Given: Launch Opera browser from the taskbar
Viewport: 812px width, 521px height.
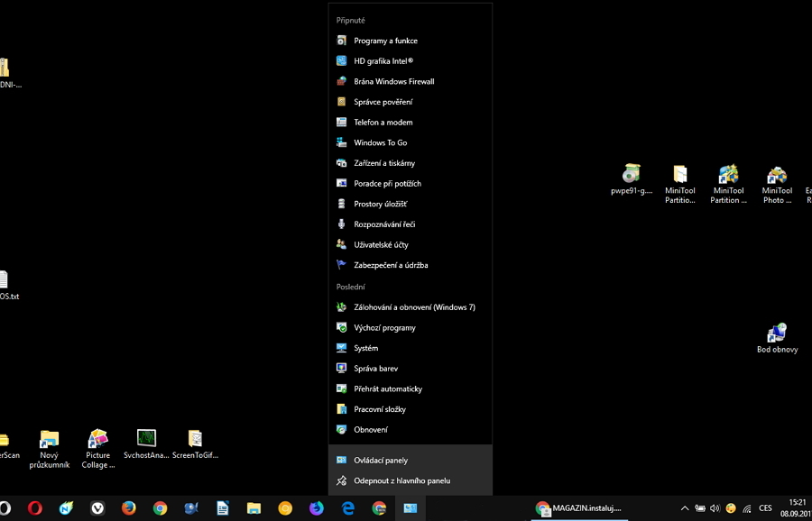Looking at the screenshot, I should [34, 507].
